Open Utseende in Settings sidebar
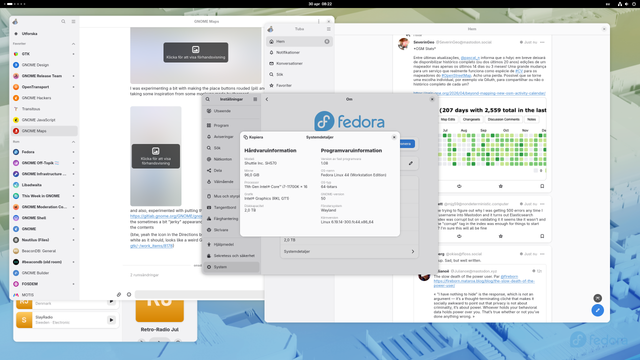 231,111
